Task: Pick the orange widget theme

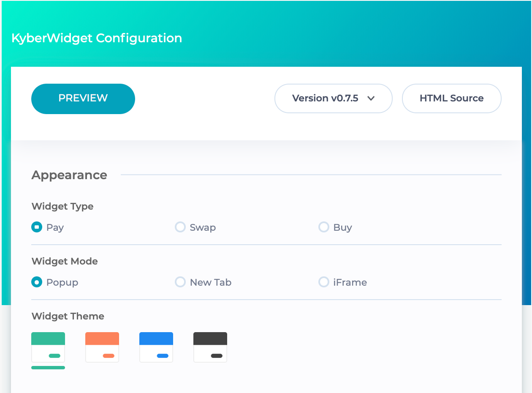Action: tap(102, 347)
